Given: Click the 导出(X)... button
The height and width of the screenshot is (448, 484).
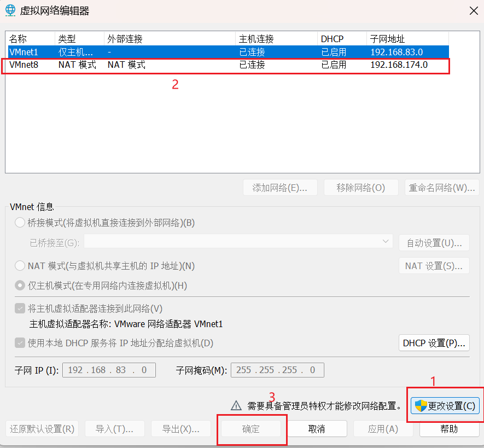Looking at the screenshot, I should (x=181, y=429).
